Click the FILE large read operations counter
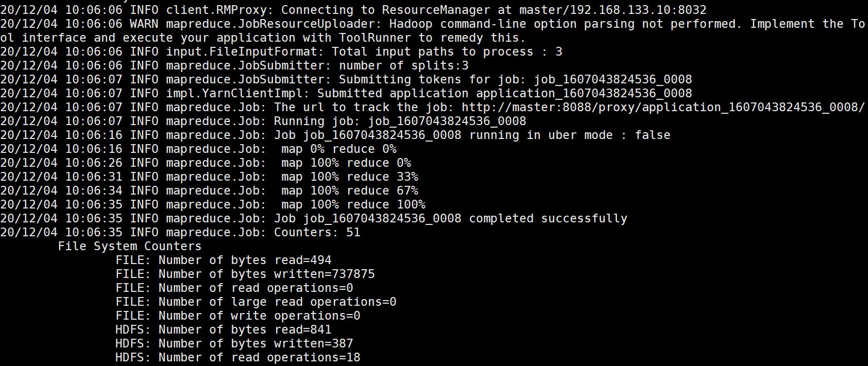 (x=256, y=302)
